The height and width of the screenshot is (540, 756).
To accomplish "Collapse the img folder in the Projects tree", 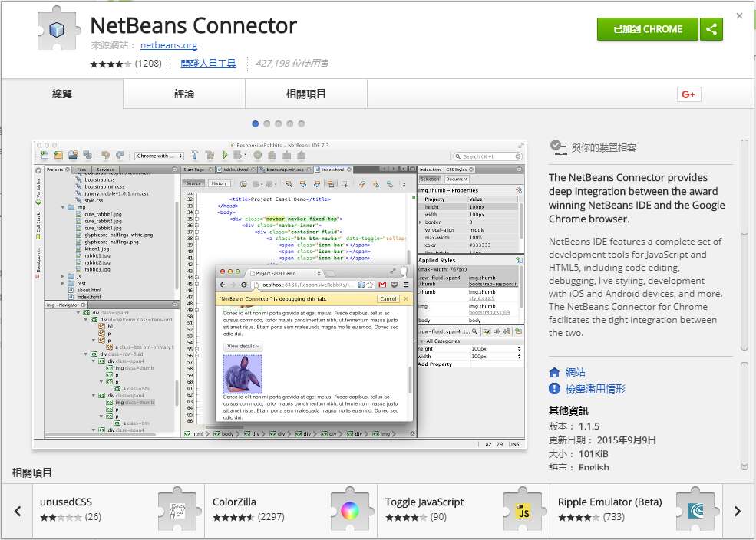I will (63, 206).
